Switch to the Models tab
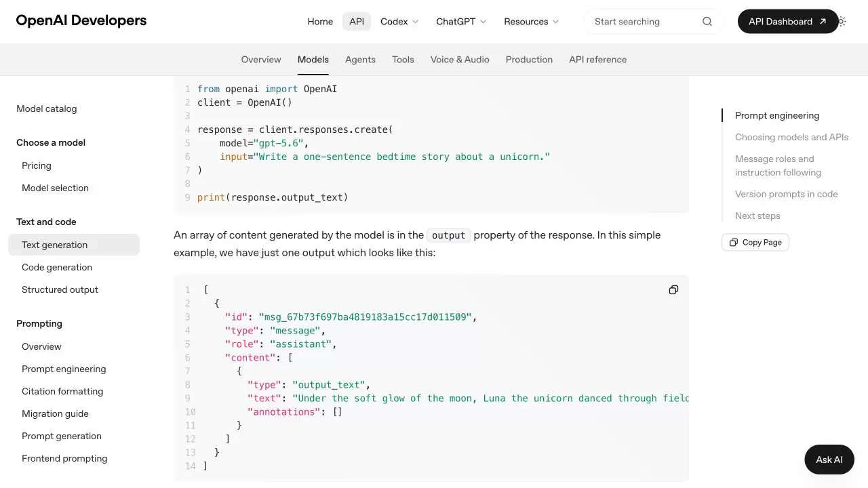 tap(313, 60)
